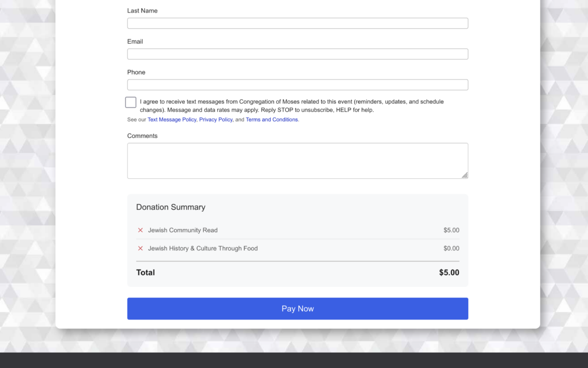Click the Phone field label
This screenshot has height=368, width=588.
(x=136, y=73)
